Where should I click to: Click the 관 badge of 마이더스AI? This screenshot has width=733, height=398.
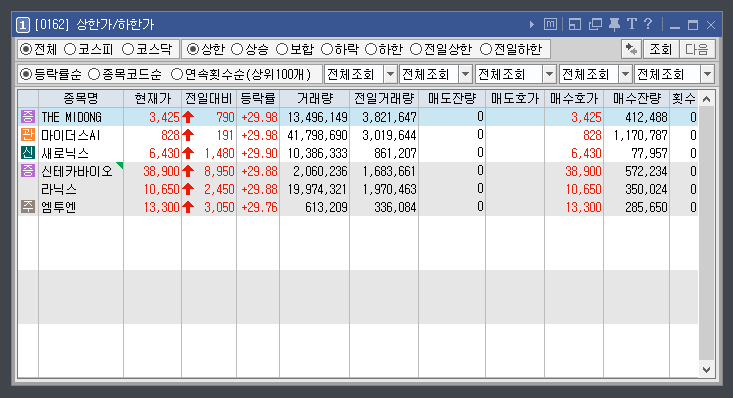[28, 135]
